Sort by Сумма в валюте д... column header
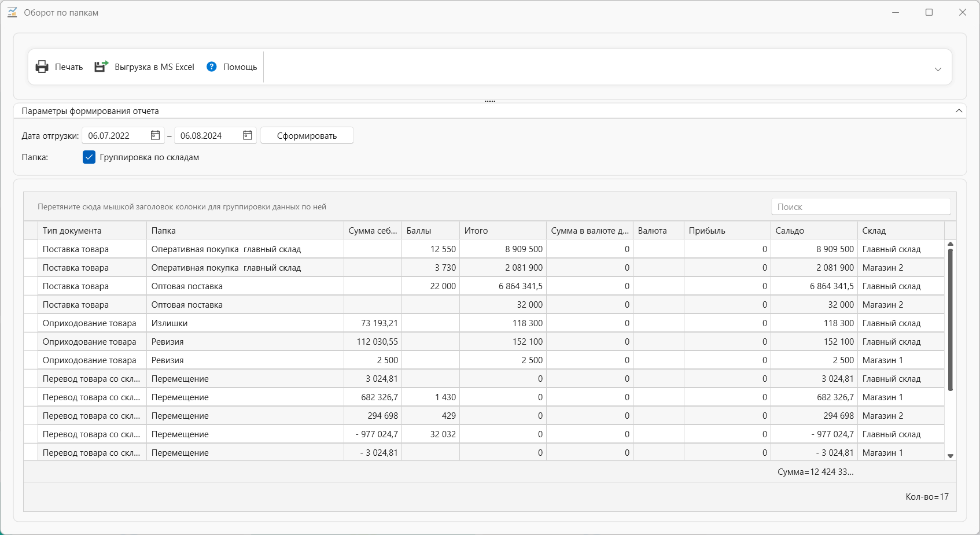The width and height of the screenshot is (980, 535). [x=590, y=231]
